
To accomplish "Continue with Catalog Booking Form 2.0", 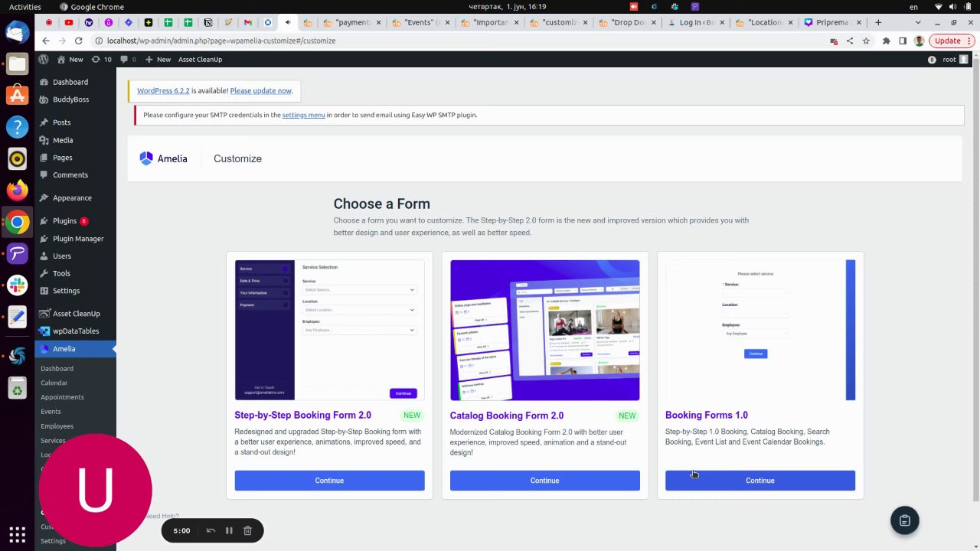I will [544, 481].
